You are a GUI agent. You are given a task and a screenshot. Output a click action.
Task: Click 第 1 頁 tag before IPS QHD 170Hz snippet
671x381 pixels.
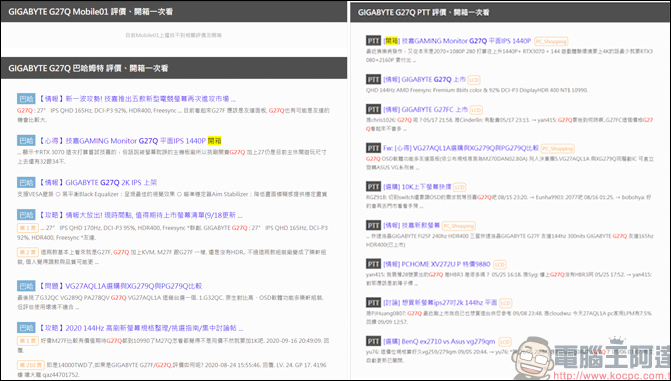point(27,228)
